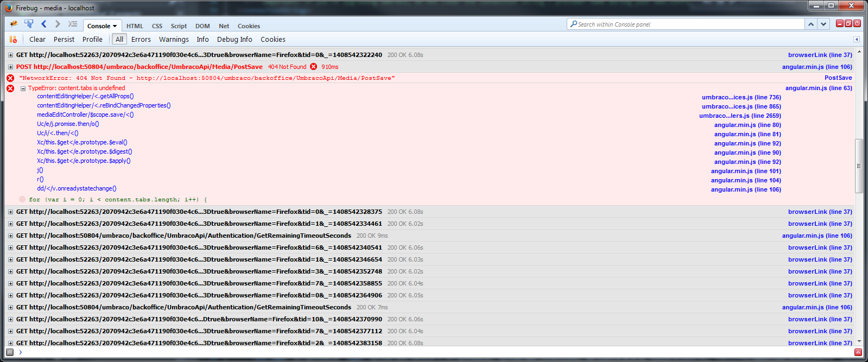Jump to previous search match arrow
Screen dimensions: 868x362
[x=810, y=24]
